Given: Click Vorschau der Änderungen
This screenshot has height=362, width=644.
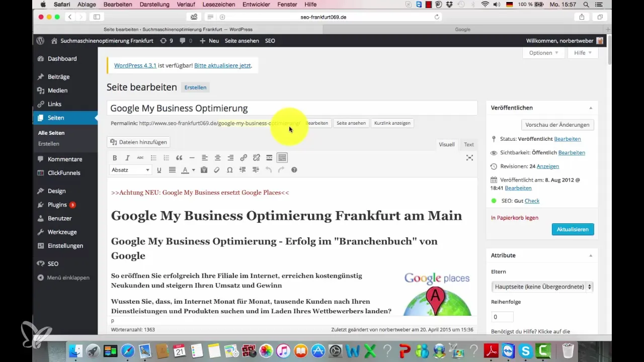Looking at the screenshot, I should click(557, 125).
